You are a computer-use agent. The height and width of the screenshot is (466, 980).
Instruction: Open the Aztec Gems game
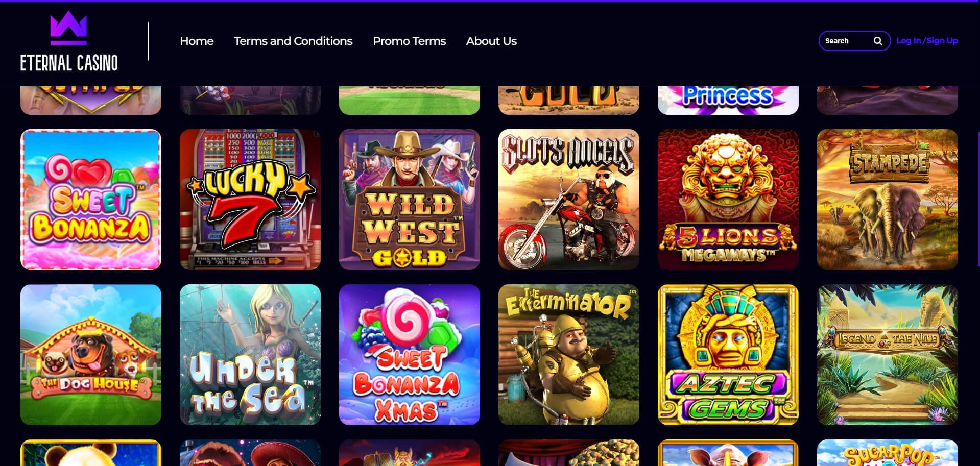[728, 355]
